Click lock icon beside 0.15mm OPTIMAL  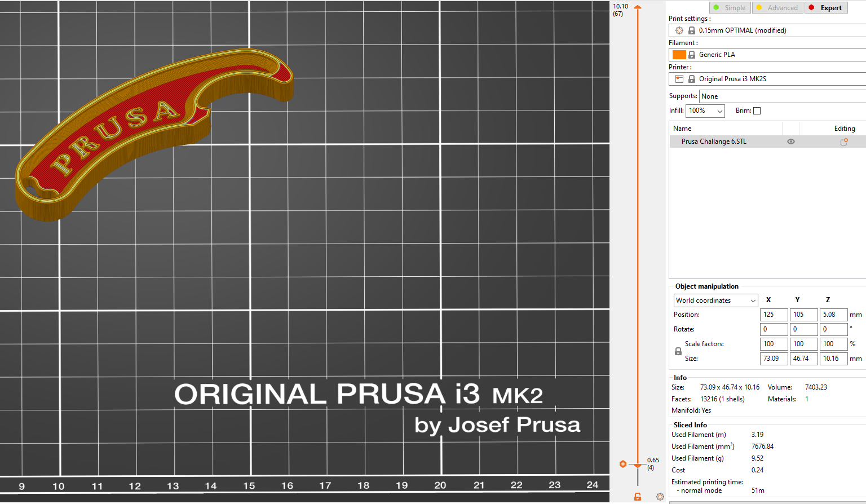pyautogui.click(x=692, y=30)
